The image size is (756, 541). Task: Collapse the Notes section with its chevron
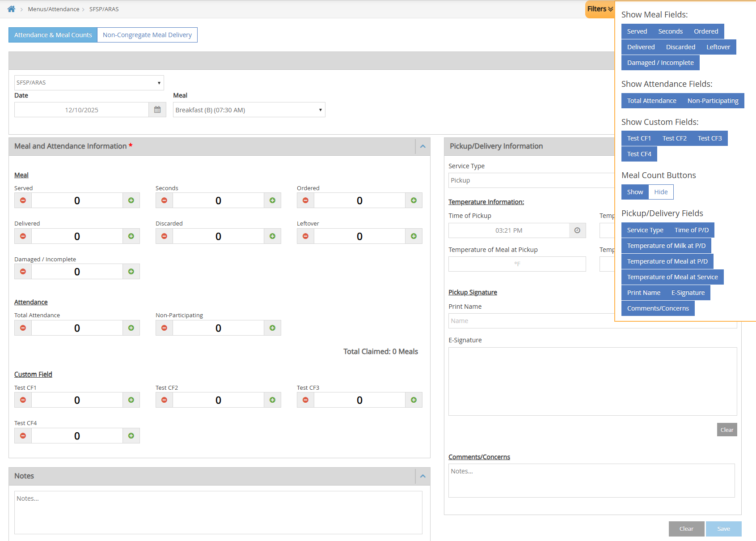pos(422,476)
